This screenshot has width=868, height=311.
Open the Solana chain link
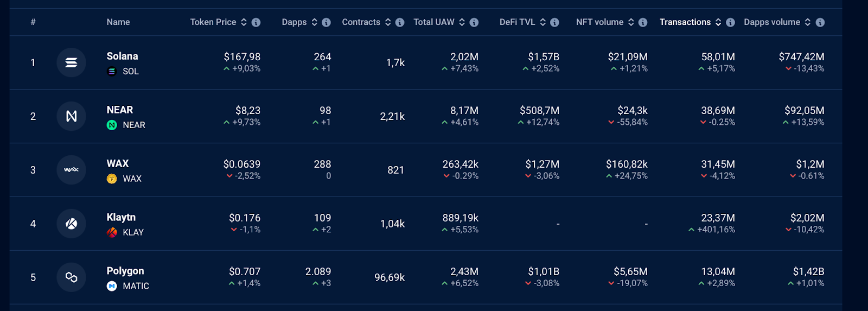pyautogui.click(x=122, y=56)
